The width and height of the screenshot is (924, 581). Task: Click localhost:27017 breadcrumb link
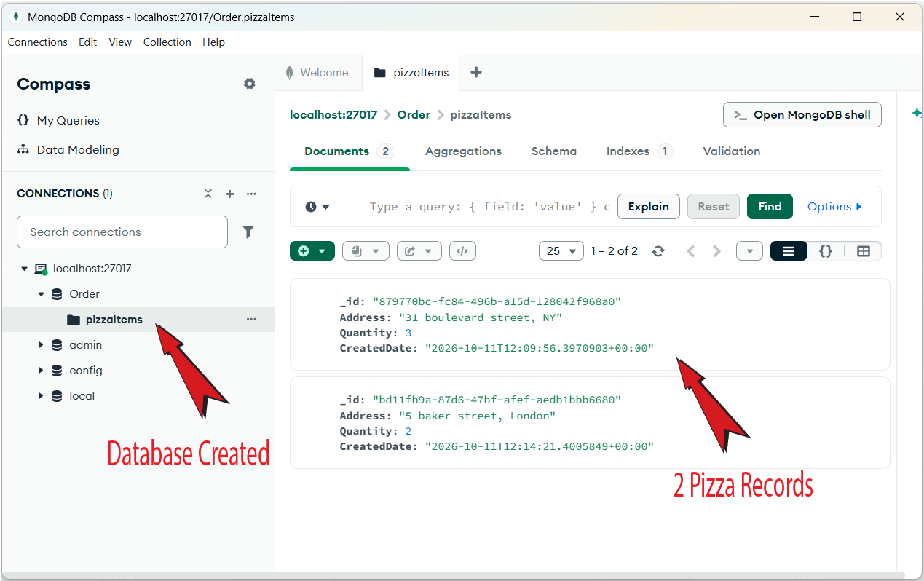tap(333, 115)
